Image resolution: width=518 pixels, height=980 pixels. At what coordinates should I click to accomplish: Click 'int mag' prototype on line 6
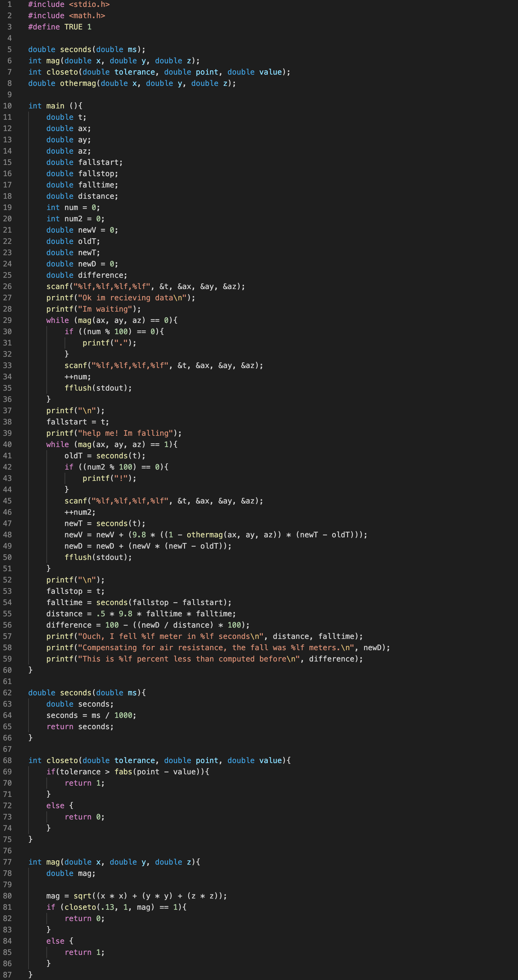pyautogui.click(x=114, y=61)
